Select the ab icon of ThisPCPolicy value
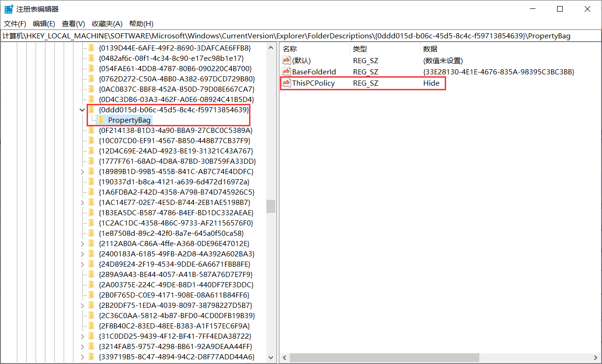This screenshot has height=364, width=602. [x=286, y=83]
